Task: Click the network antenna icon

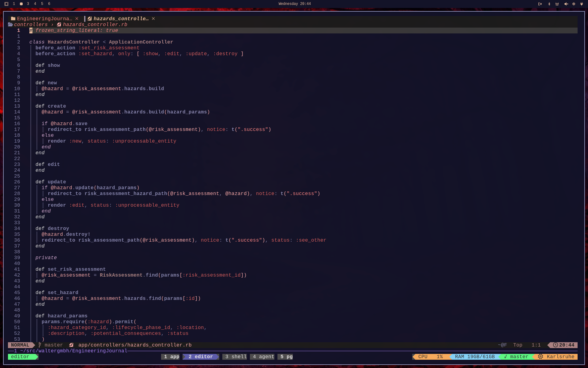Action: click(557, 4)
